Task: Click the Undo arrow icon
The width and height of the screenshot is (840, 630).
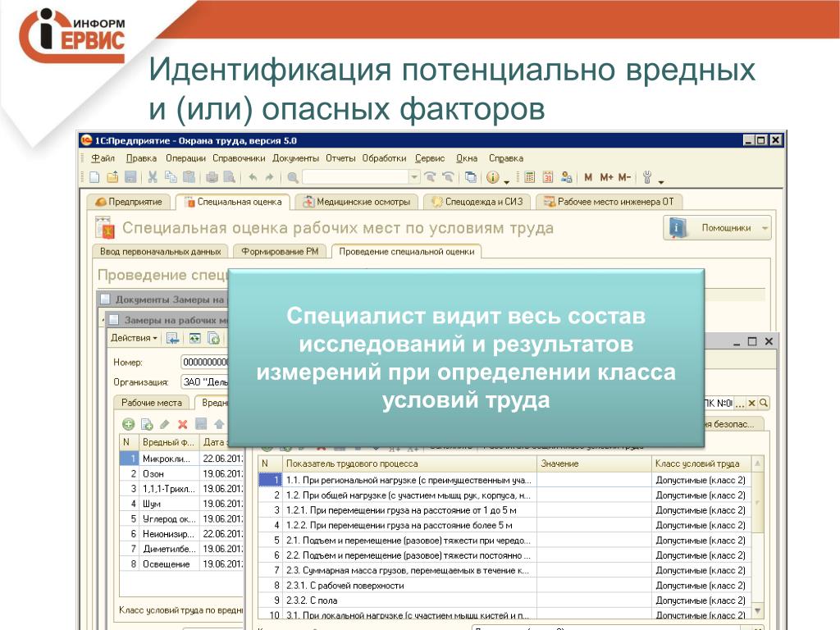Action: [x=253, y=177]
